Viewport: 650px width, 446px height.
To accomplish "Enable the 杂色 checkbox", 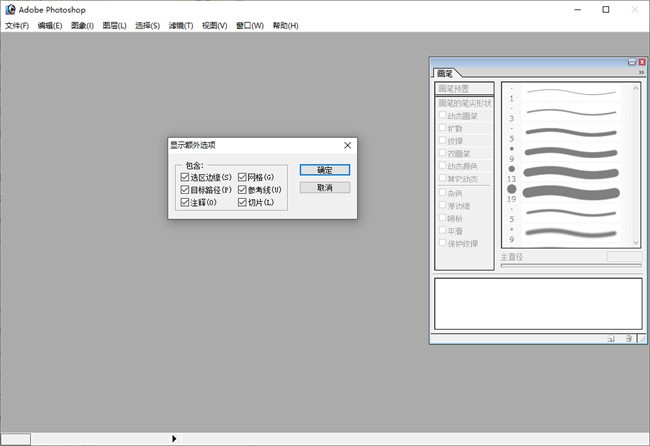I will [442, 192].
